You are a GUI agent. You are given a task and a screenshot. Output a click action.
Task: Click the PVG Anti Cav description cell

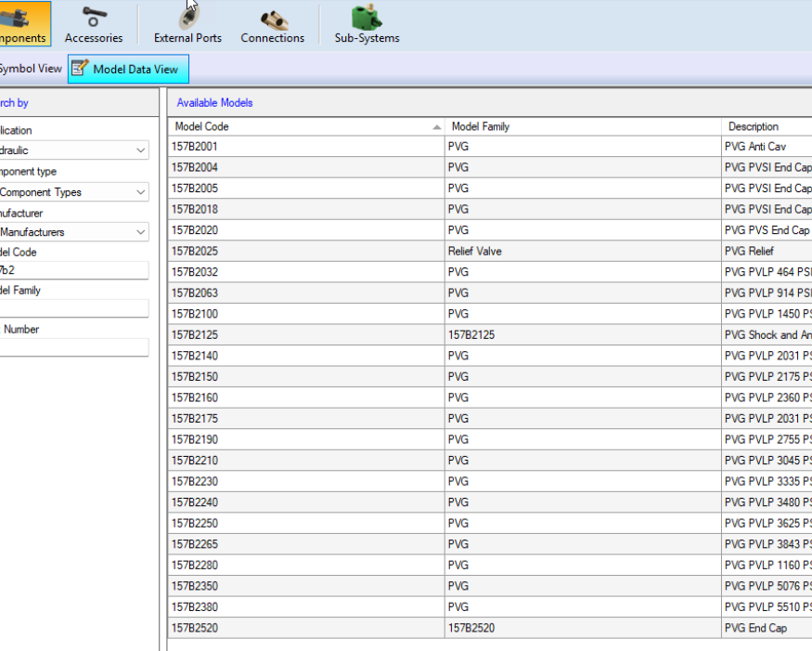[767, 147]
